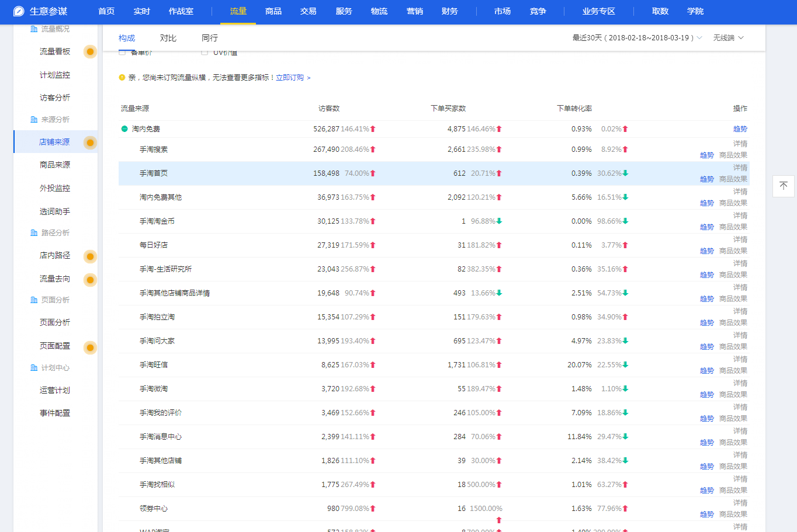This screenshot has height=532, width=797.
Task: Open 详情 for 手淘问大家 row
Action: click(x=740, y=335)
